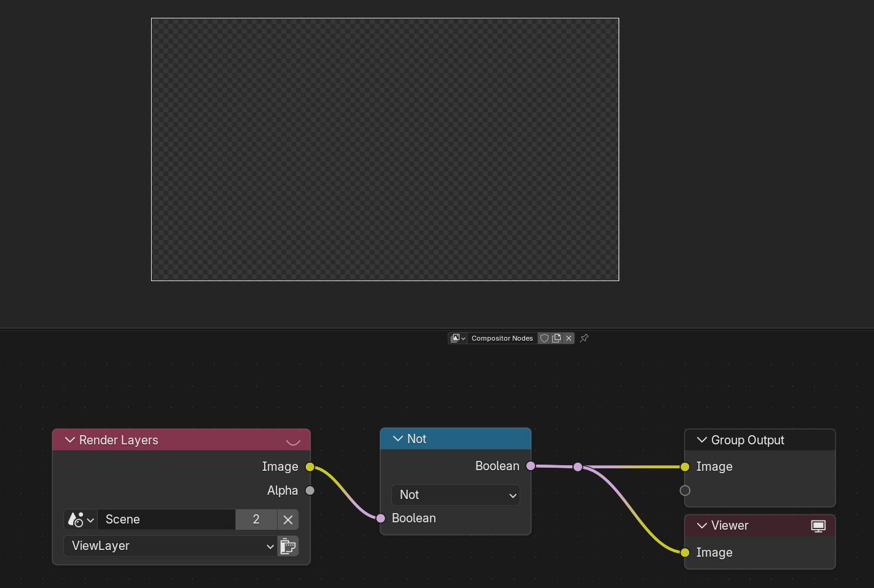Screen dimensions: 874x588
Task: Click the Viewer node monitor icon
Action: point(818,526)
